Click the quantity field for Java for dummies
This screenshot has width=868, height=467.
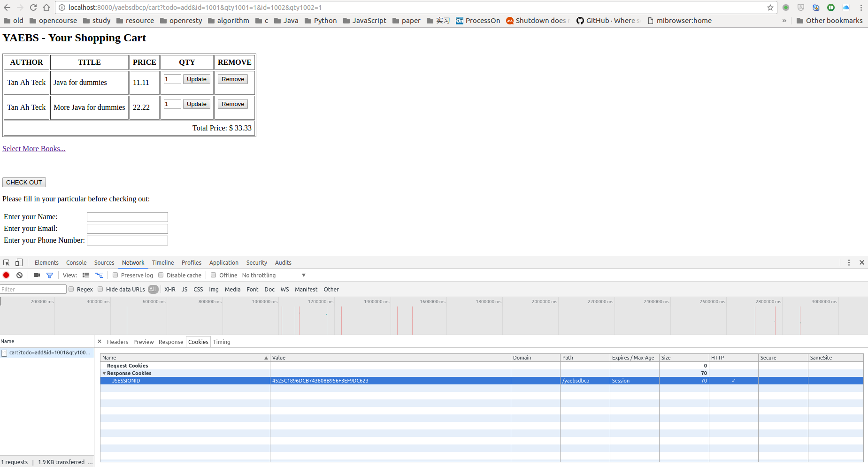(172, 79)
